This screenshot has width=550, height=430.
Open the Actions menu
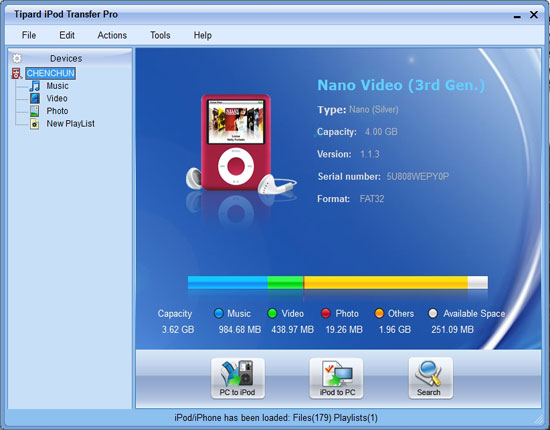click(x=112, y=35)
